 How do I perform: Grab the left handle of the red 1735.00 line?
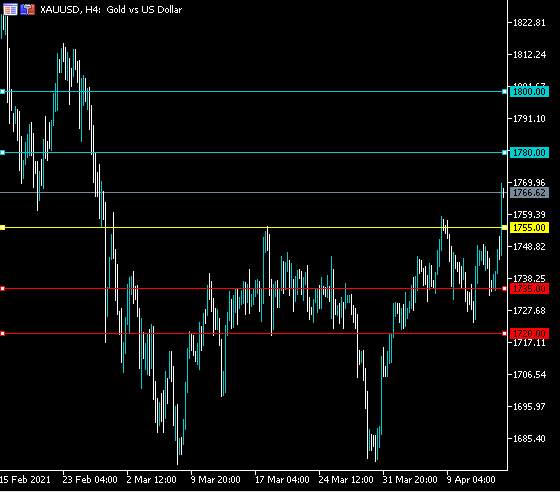tap(2, 288)
